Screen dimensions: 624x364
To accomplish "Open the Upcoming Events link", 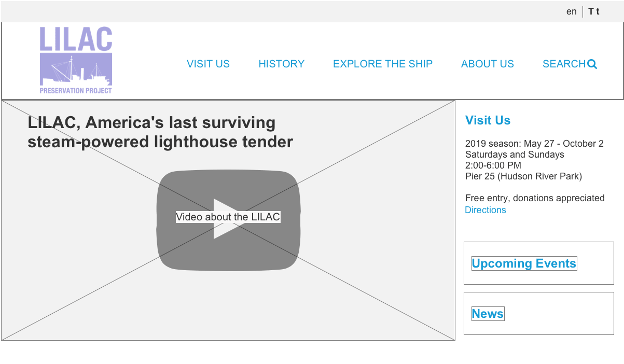I will point(524,263).
